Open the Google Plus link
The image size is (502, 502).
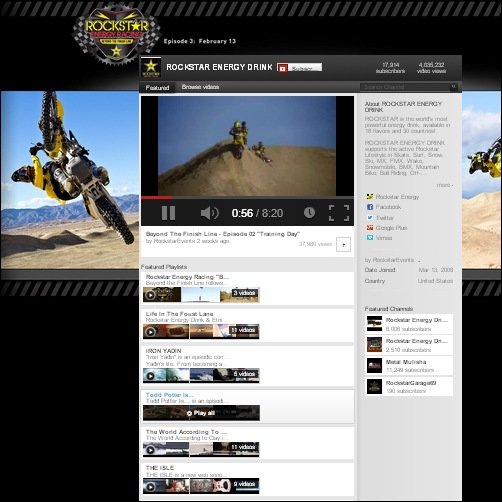tap(391, 228)
